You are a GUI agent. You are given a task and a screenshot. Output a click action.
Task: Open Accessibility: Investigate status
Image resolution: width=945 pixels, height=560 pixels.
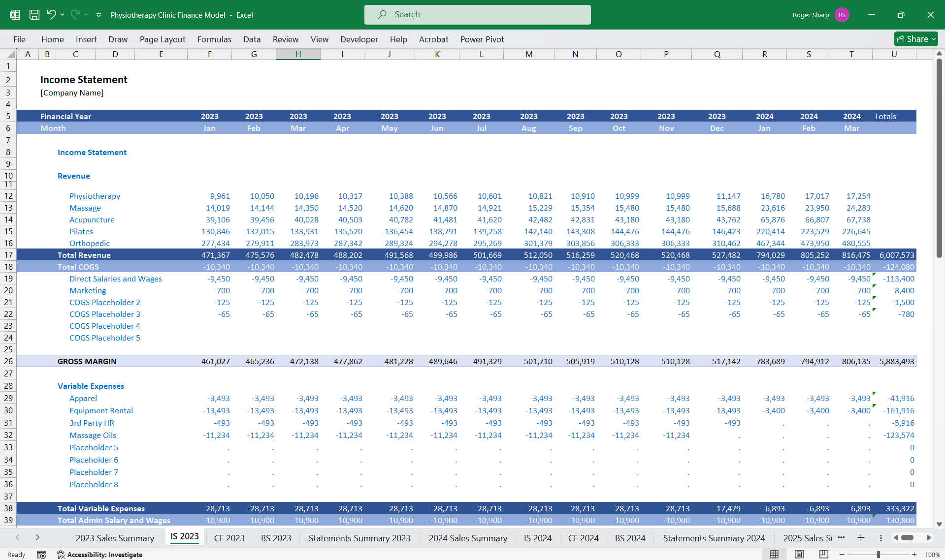coord(99,555)
